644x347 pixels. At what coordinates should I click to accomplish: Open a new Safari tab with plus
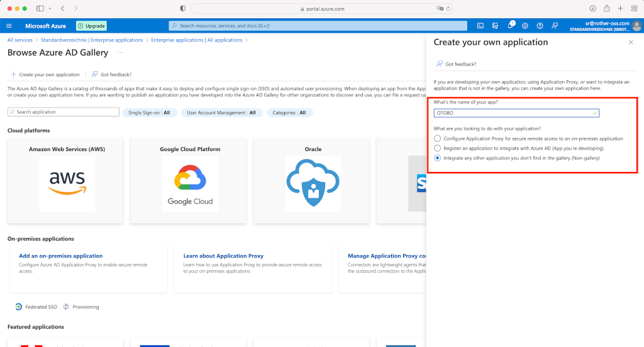tap(621, 8)
